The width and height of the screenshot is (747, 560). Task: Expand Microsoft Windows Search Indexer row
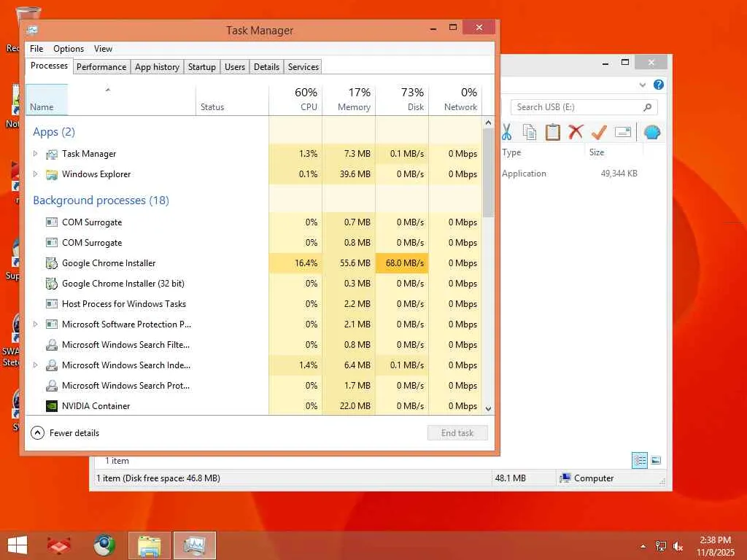tap(35, 365)
